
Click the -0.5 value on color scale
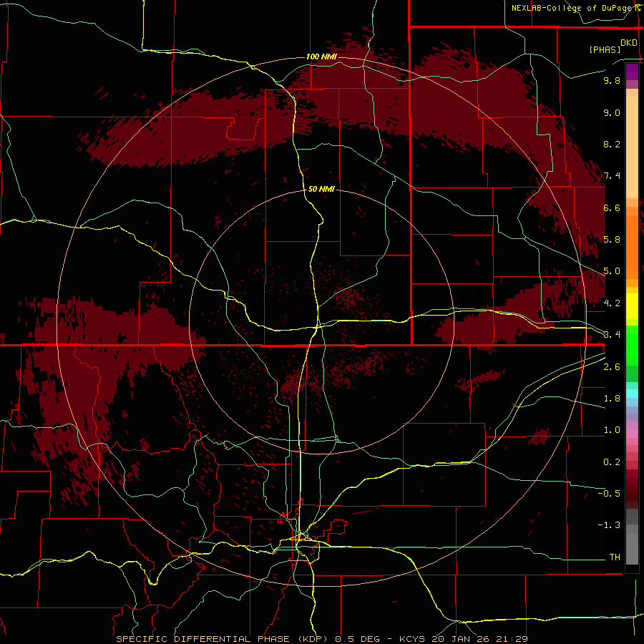coord(609,494)
